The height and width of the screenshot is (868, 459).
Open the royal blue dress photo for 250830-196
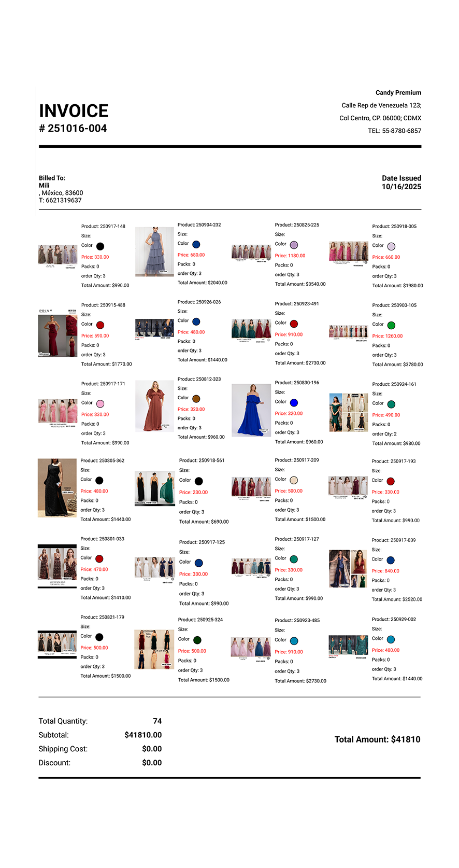[x=251, y=410]
